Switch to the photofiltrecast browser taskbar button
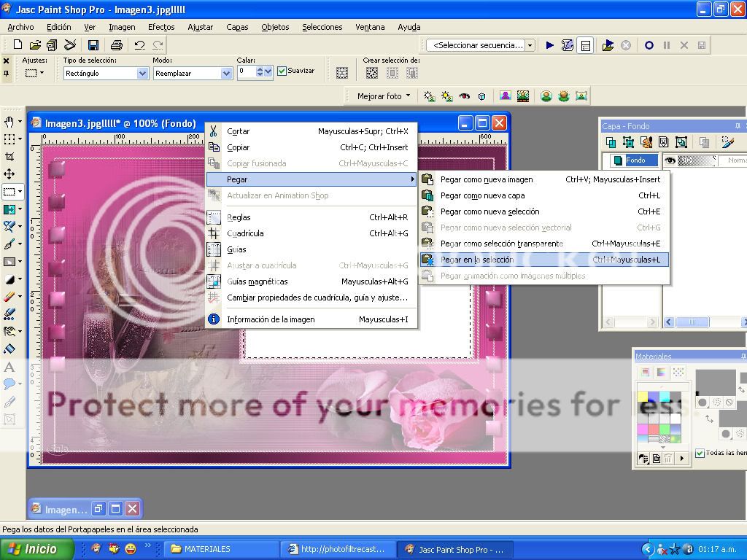 [338, 550]
